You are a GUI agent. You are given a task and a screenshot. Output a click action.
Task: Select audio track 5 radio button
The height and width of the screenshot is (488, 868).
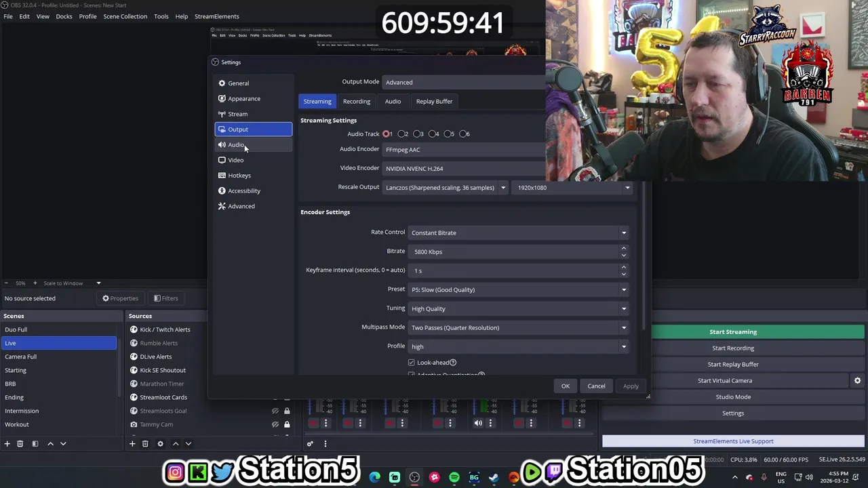(x=448, y=134)
